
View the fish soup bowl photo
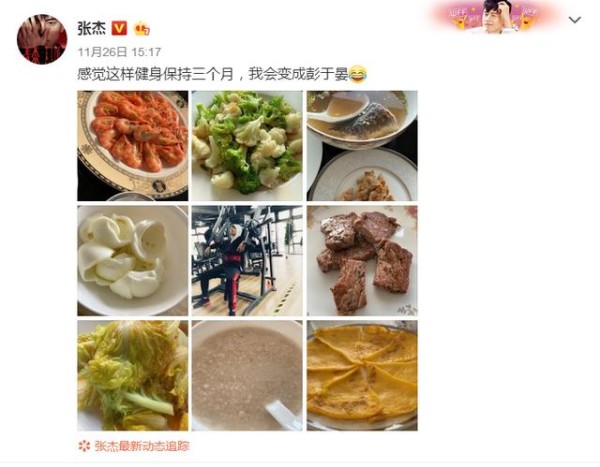click(362, 146)
